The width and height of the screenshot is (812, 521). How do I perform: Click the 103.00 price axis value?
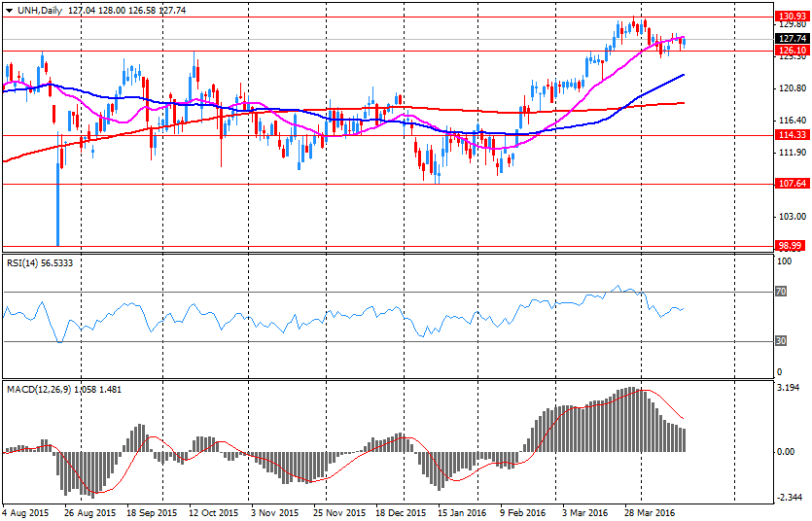tap(793, 216)
